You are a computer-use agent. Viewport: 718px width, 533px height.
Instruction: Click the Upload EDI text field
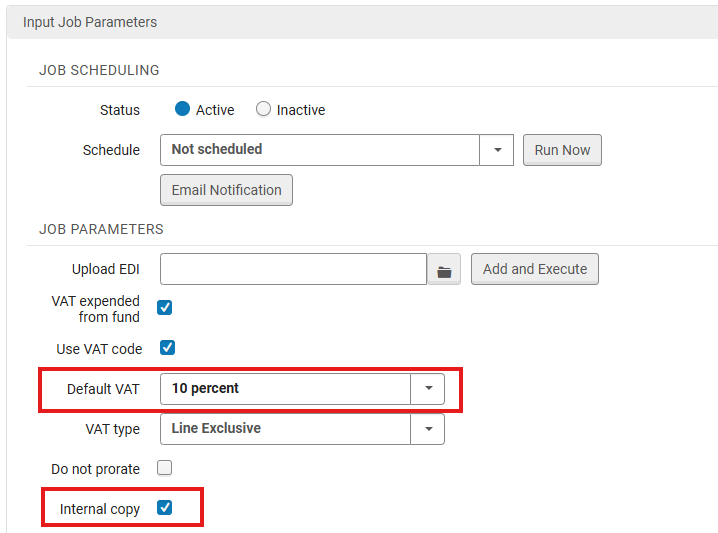point(294,269)
